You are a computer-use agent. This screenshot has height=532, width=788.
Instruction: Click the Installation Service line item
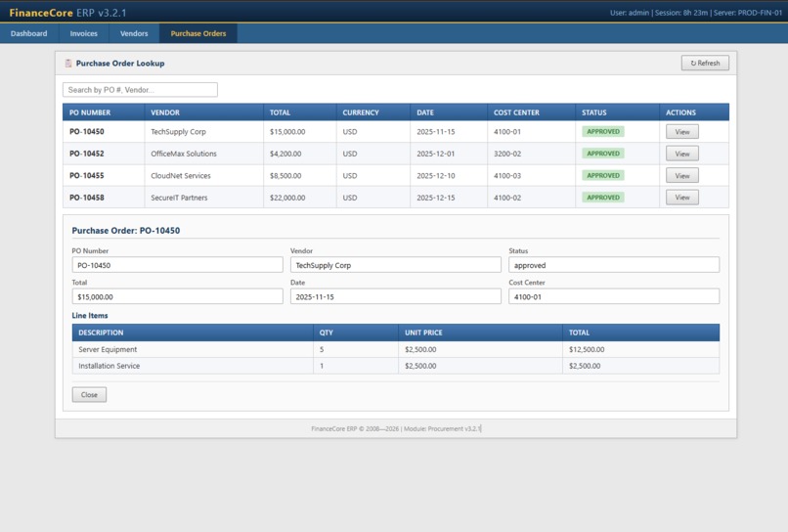[109, 366]
